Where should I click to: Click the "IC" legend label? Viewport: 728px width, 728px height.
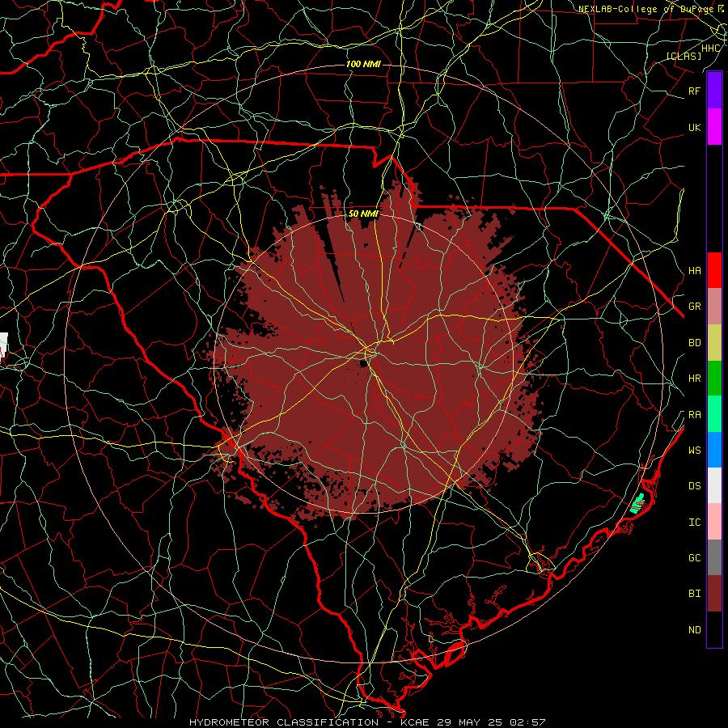pyautogui.click(x=694, y=522)
